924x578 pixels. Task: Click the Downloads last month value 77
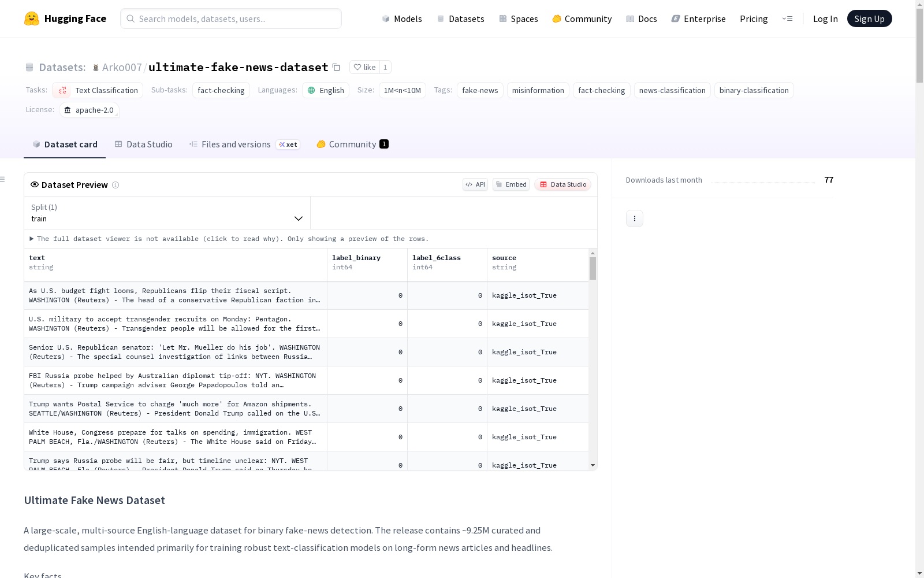click(x=829, y=180)
